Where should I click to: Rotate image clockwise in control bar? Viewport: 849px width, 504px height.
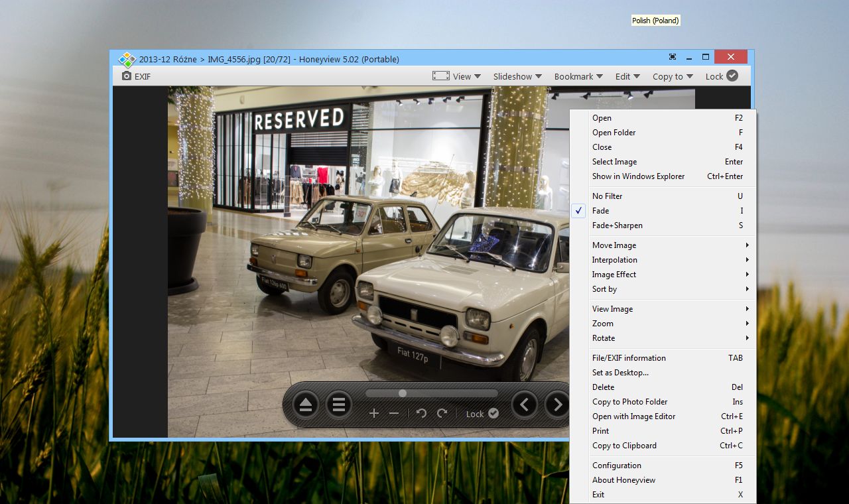point(442,413)
